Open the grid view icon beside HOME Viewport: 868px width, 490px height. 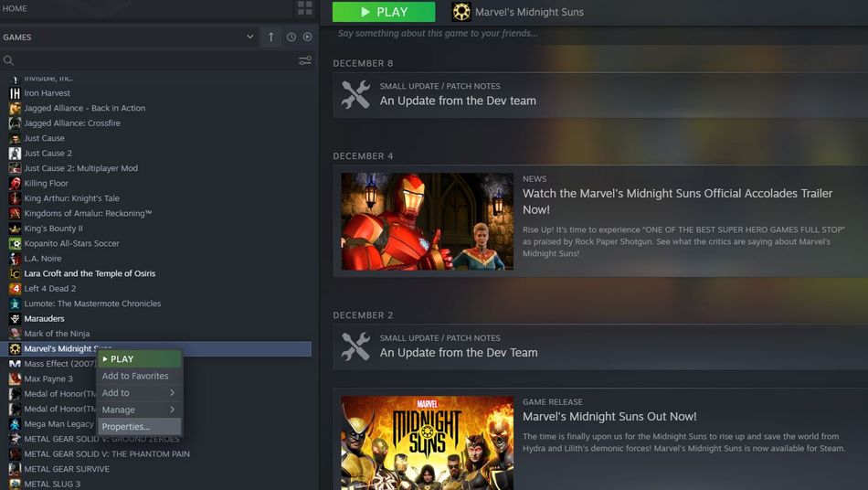(304, 7)
